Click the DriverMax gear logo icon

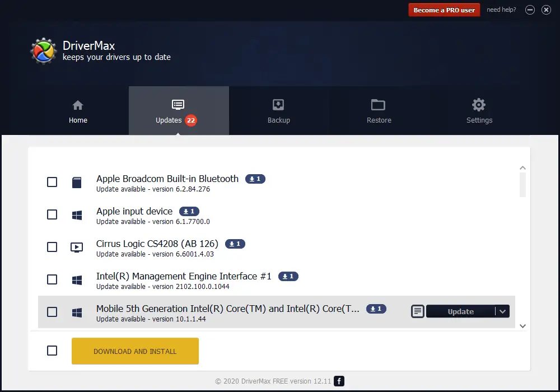(44, 51)
